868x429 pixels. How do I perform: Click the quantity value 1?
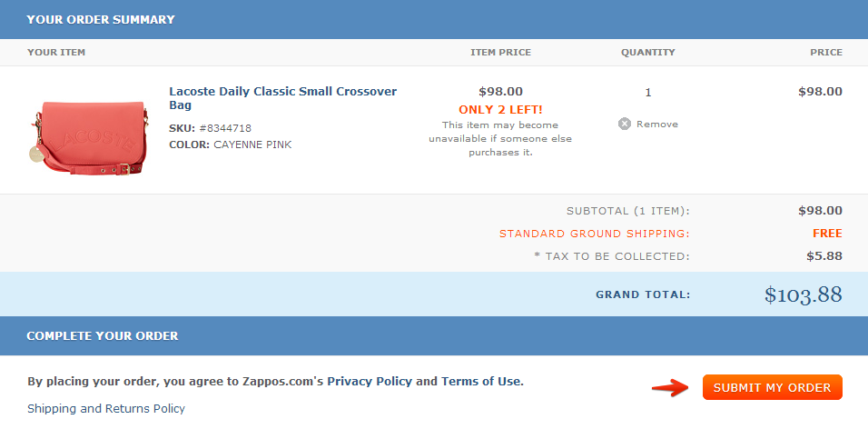coord(647,93)
